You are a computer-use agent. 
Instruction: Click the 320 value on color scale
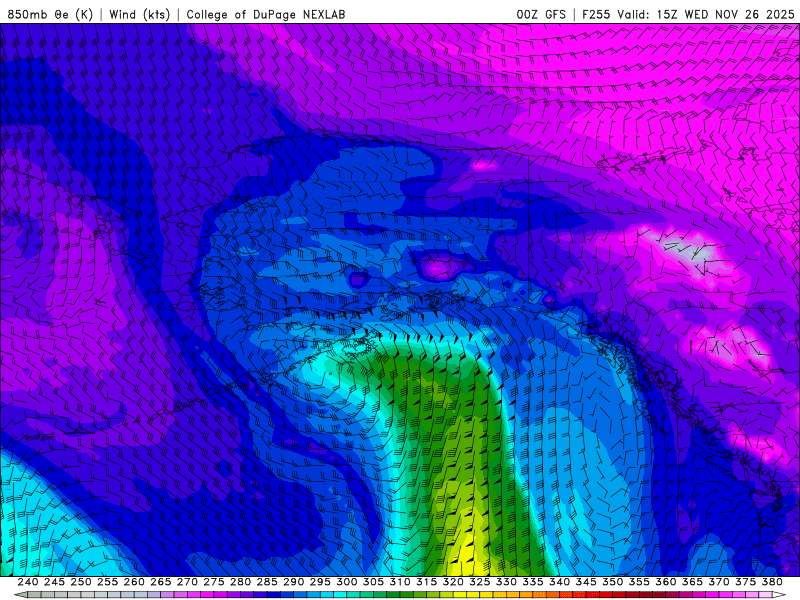453,582
